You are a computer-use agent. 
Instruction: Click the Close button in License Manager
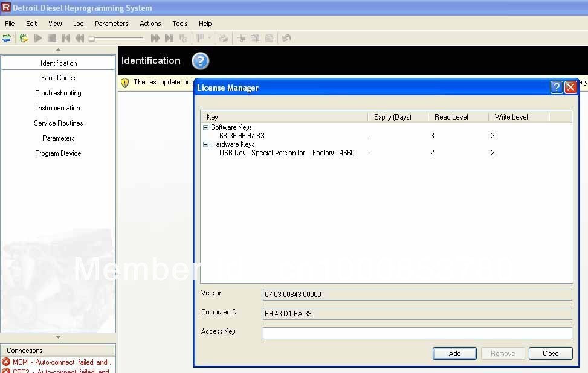[x=551, y=353]
